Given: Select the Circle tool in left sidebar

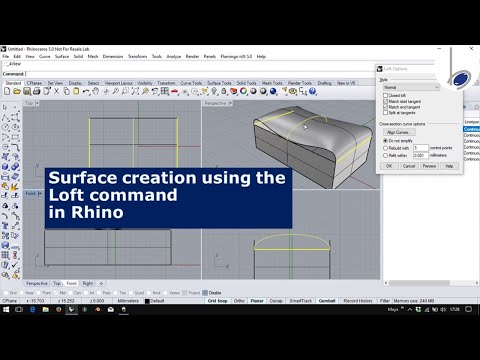Looking at the screenshot, I should (x=5, y=127).
